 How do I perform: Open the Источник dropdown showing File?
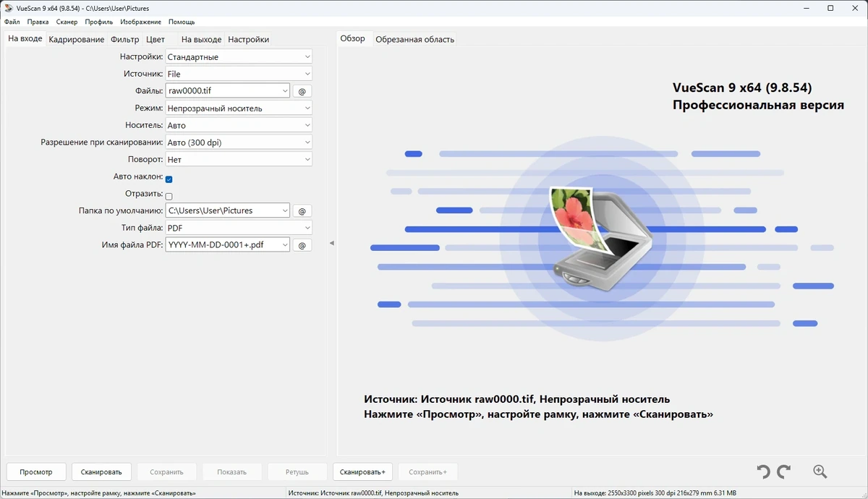point(239,74)
